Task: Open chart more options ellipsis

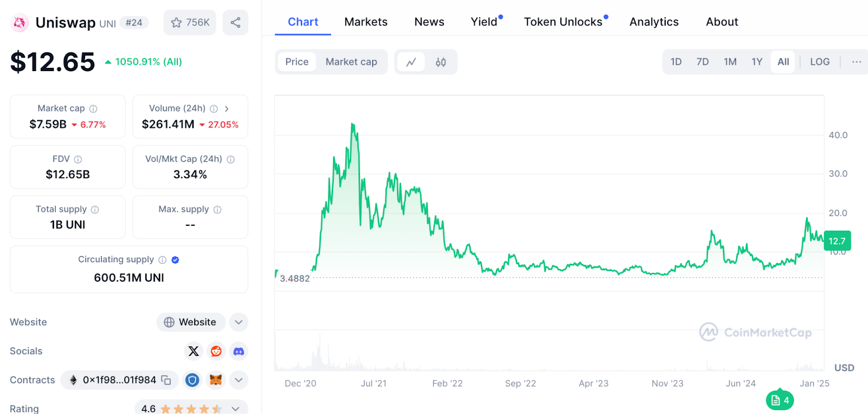Action: 857,62
